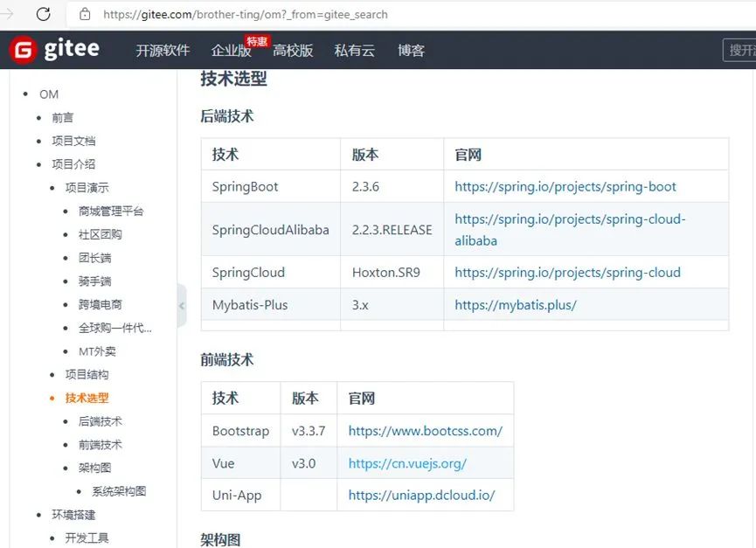Click the 特惠 badge on 企业版
The width and height of the screenshot is (756, 548).
pos(256,41)
